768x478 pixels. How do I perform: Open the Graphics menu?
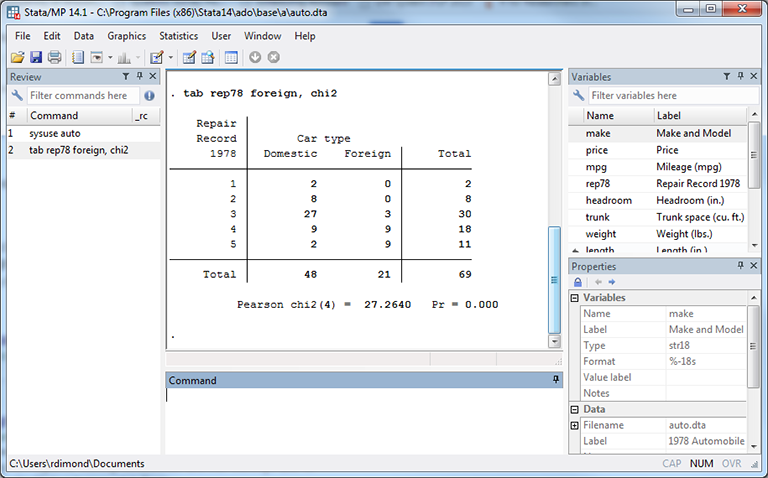(126, 36)
